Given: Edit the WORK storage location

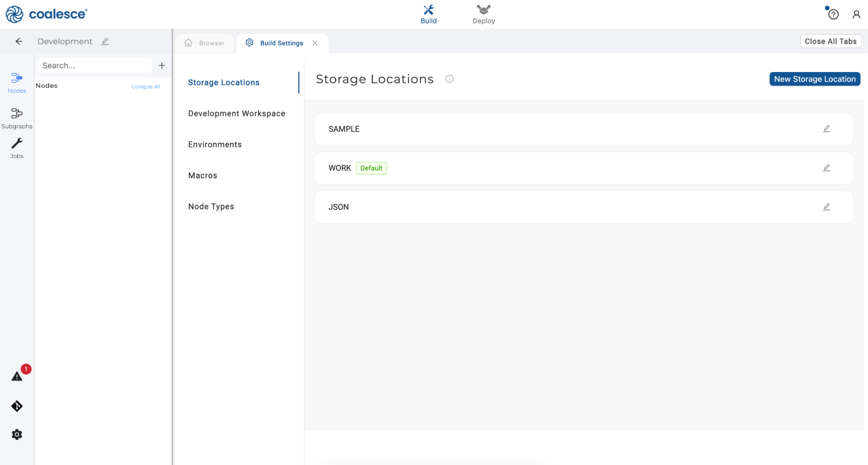Looking at the screenshot, I should (826, 168).
